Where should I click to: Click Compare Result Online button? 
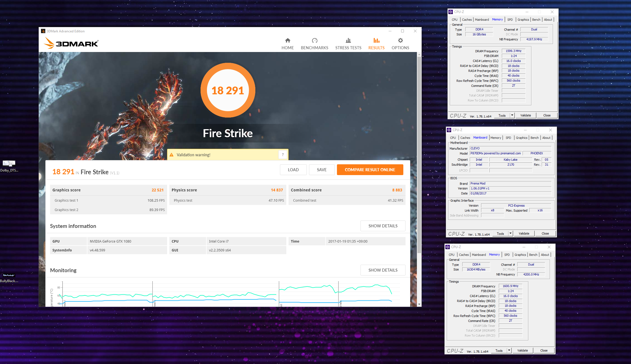pos(370,170)
